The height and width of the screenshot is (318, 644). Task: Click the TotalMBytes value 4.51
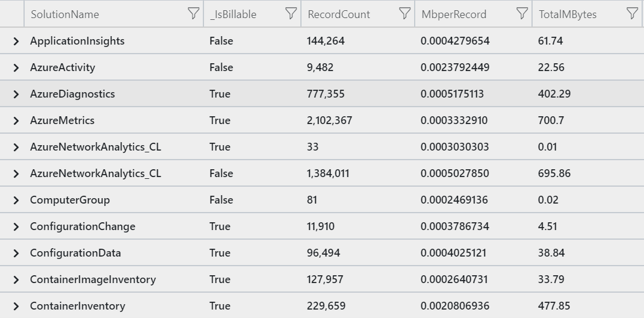(548, 226)
